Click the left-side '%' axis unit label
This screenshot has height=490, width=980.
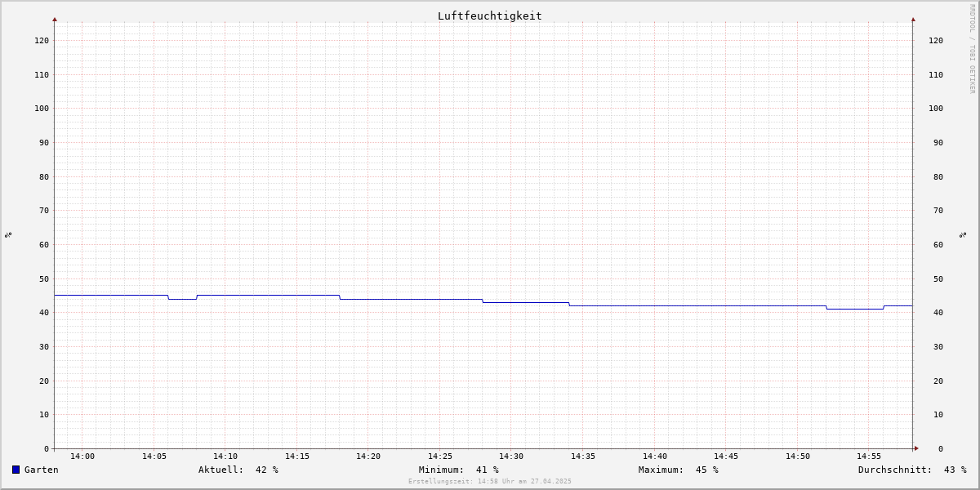point(8,234)
